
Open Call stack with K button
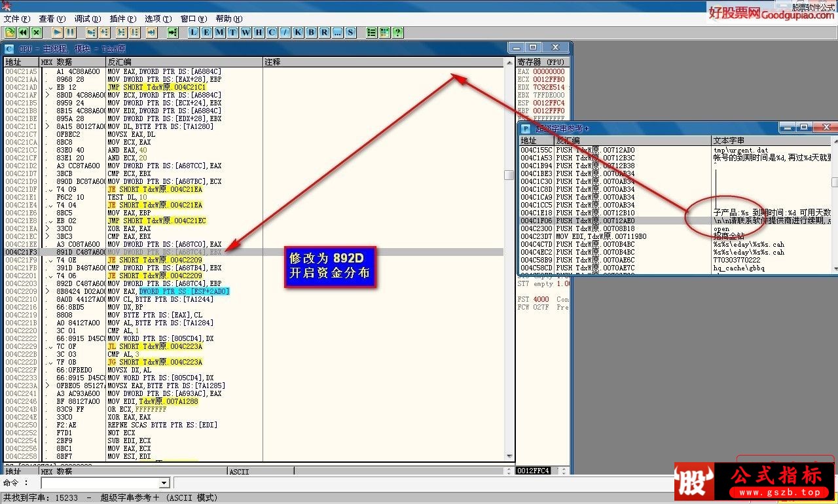[x=298, y=32]
